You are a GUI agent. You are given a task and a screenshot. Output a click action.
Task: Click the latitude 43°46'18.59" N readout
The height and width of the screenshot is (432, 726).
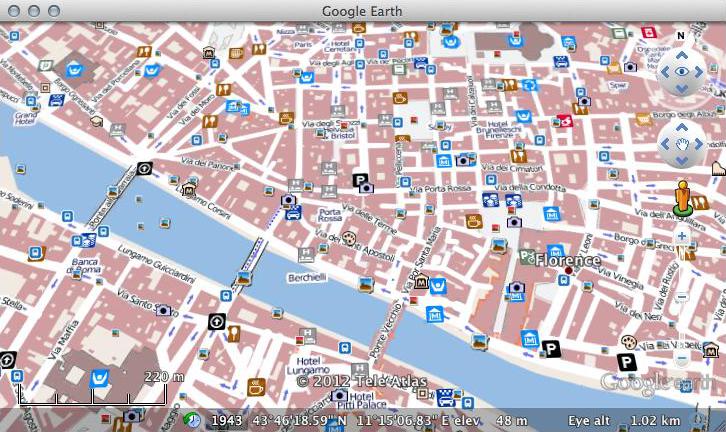pyautogui.click(x=300, y=420)
